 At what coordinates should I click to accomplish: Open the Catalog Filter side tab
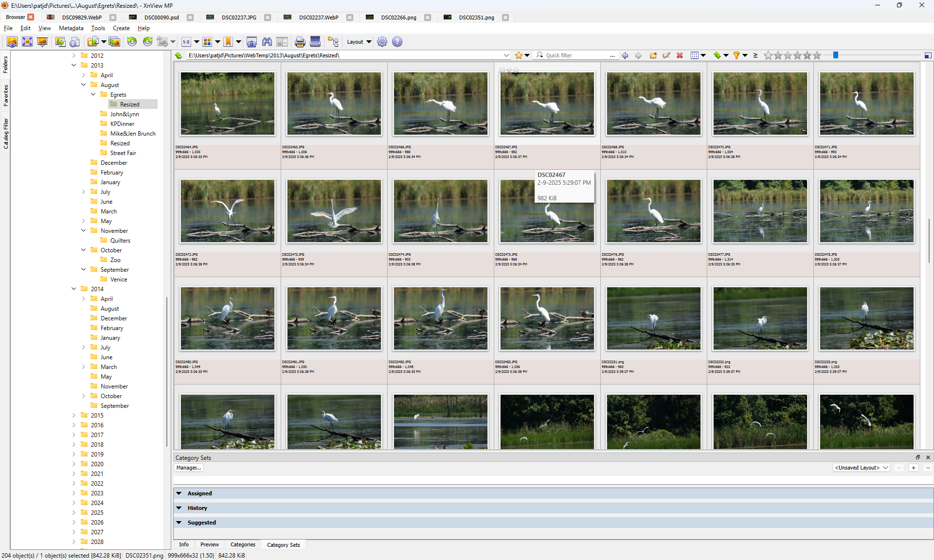point(5,133)
